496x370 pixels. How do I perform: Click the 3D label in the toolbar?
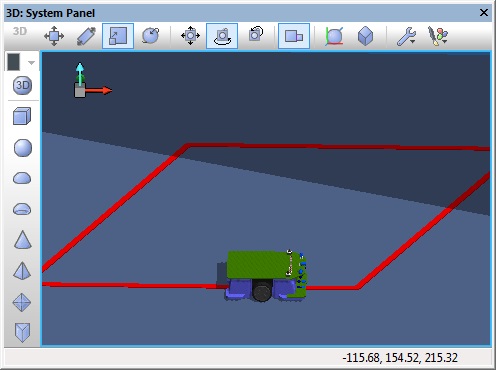click(20, 31)
